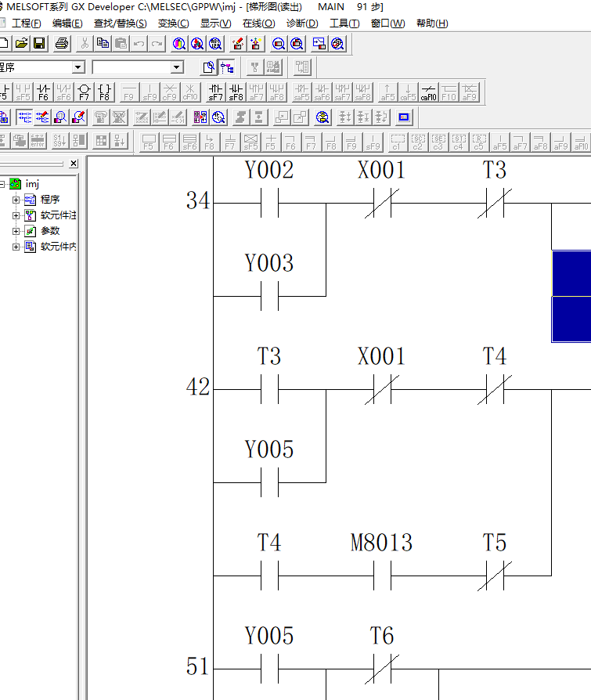
Task: Open the 变换(C) menu
Action: (x=173, y=23)
